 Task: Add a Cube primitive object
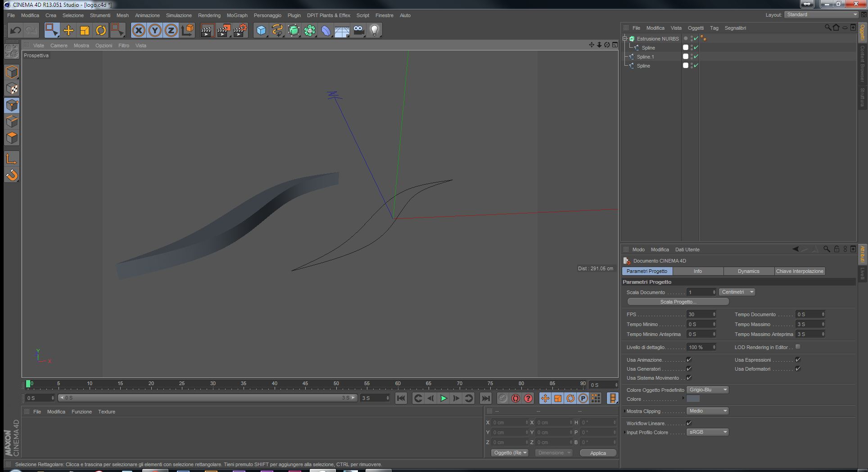pyautogui.click(x=261, y=30)
